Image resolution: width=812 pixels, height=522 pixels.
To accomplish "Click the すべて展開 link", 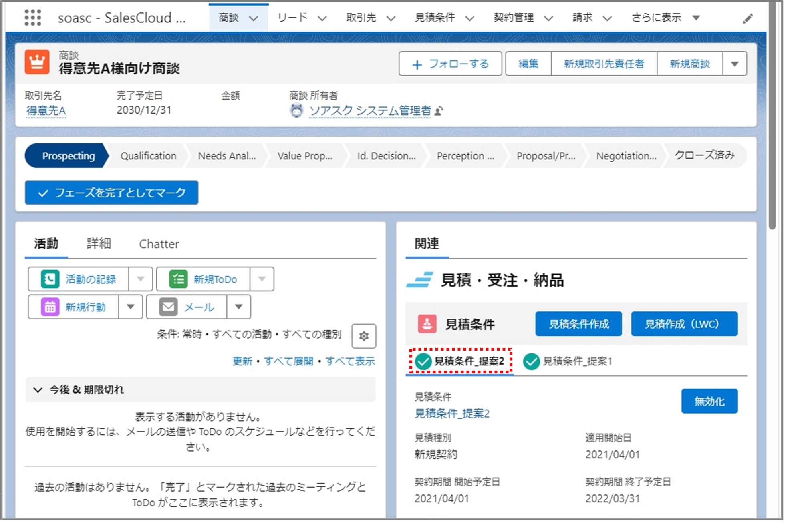I will [x=288, y=361].
